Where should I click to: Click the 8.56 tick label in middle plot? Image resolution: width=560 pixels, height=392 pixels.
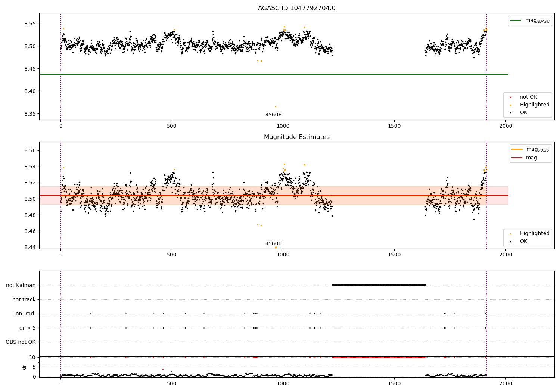click(29, 151)
